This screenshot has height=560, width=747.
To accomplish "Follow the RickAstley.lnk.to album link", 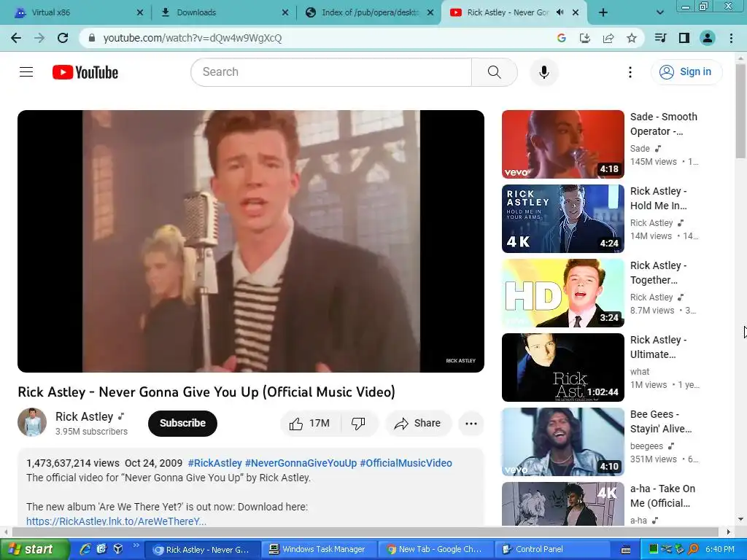I will [116, 521].
